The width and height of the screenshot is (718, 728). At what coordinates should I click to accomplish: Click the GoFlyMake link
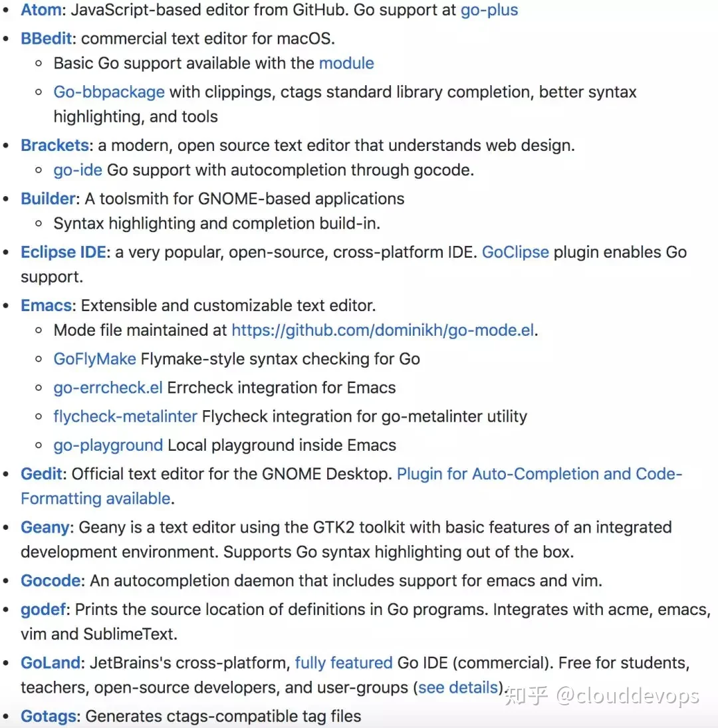(x=94, y=359)
